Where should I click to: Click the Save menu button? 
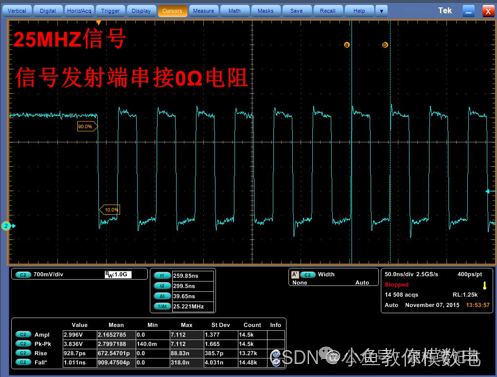pyautogui.click(x=296, y=11)
